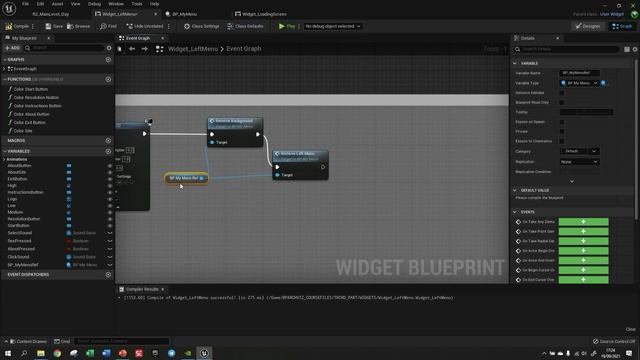This screenshot has width=640, height=360.
Task: Toggle Hide Unrelated nodes
Action: pyautogui.click(x=144, y=26)
